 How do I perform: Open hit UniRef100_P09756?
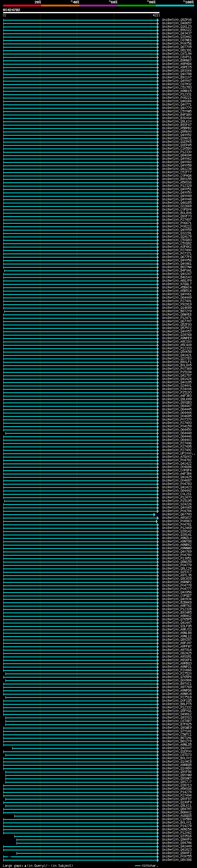coord(176,43)
